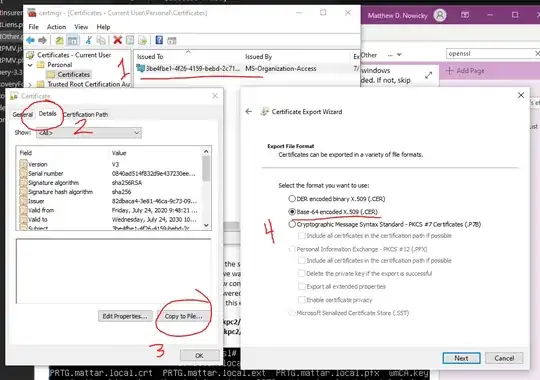Click OK in the Certificate dialog
The width and height of the screenshot is (540, 380).
(199, 356)
